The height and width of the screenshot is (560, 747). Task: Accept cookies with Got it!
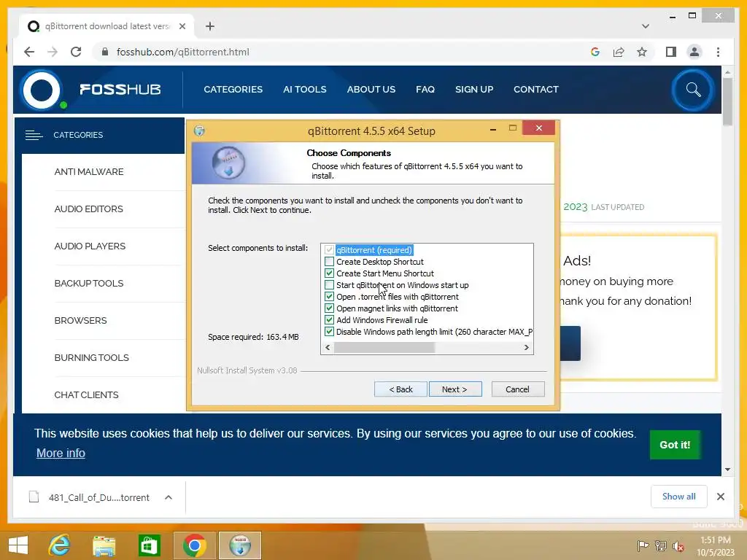[x=675, y=445]
